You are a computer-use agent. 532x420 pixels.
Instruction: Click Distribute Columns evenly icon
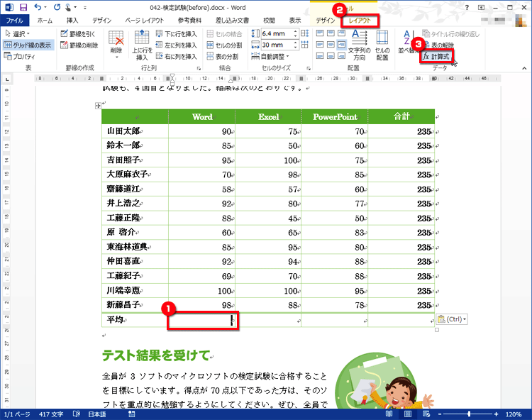click(305, 45)
